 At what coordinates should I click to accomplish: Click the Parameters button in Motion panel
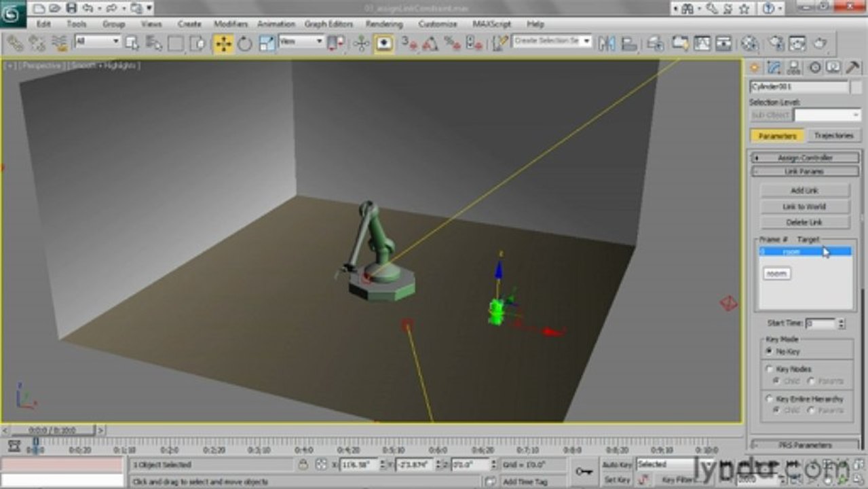click(x=777, y=136)
